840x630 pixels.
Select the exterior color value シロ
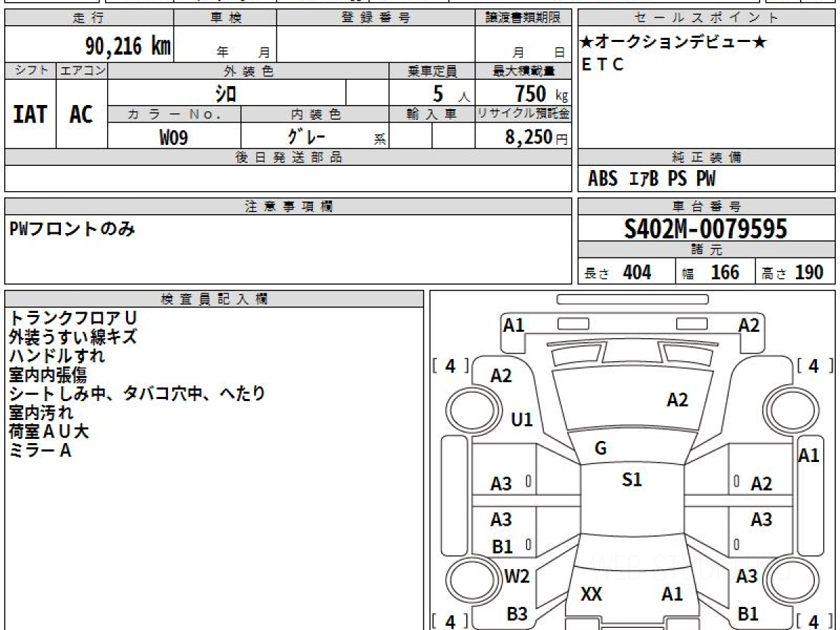pos(225,92)
